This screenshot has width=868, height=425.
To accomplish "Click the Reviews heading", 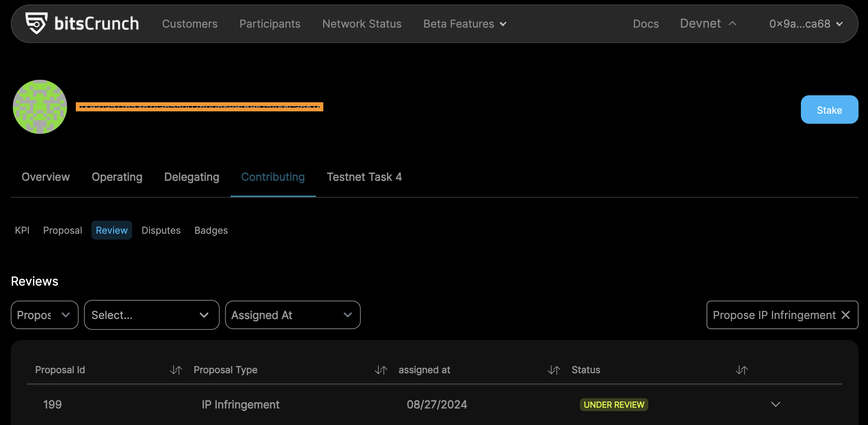I will (x=34, y=281).
